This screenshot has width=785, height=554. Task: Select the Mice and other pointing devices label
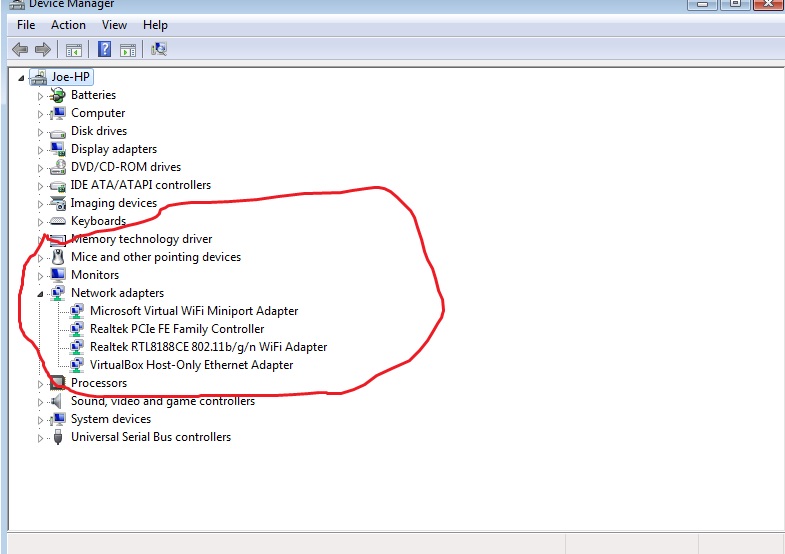[156, 257]
